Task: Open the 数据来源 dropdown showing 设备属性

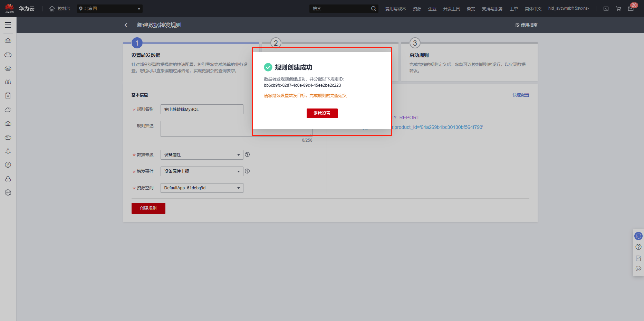Action: pyautogui.click(x=202, y=155)
